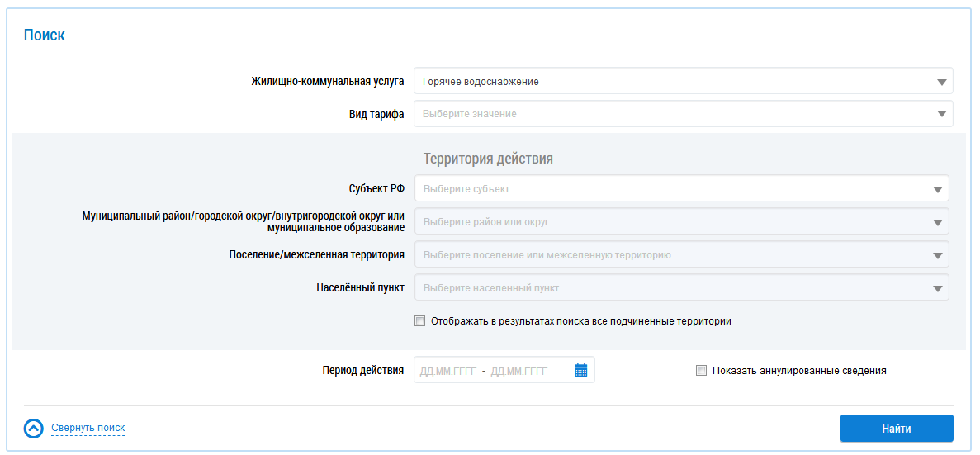Click arrow on Поселение/межселенная территория dropdown
The width and height of the screenshot is (980, 455).
pyautogui.click(x=938, y=255)
